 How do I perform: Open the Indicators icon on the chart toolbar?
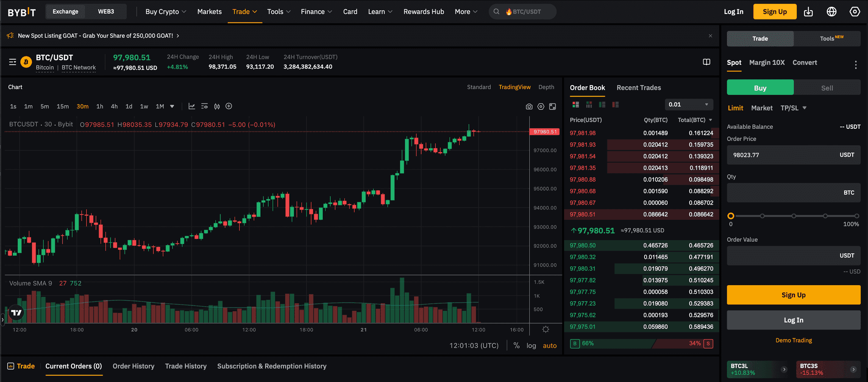pyautogui.click(x=192, y=106)
